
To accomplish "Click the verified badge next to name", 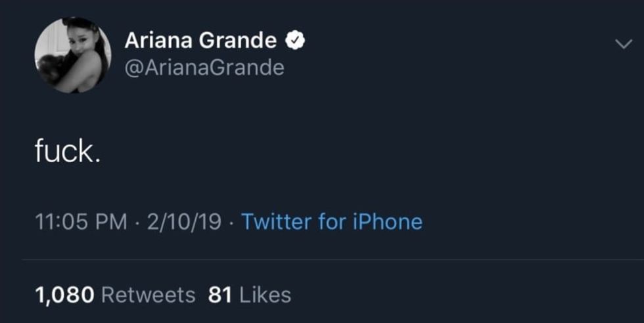I will [x=295, y=41].
